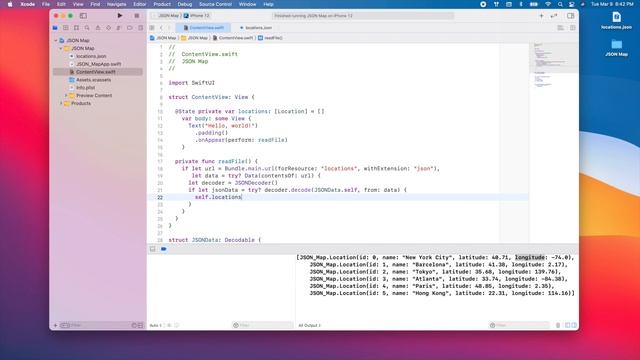
Task: Open the Find navigator magnifier icon
Action: pyautogui.click(x=87, y=28)
